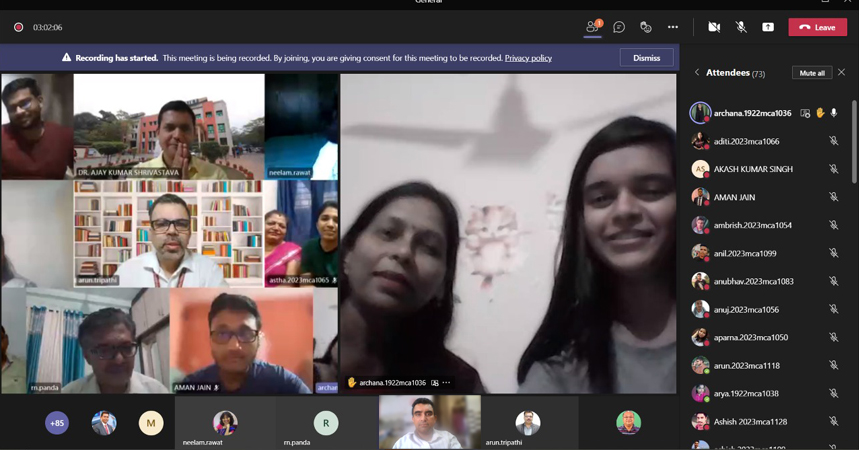Image resolution: width=861 pixels, height=450 pixels.
Task: Click the muted mic icon beside AMAN JAIN
Action: pyautogui.click(x=833, y=197)
